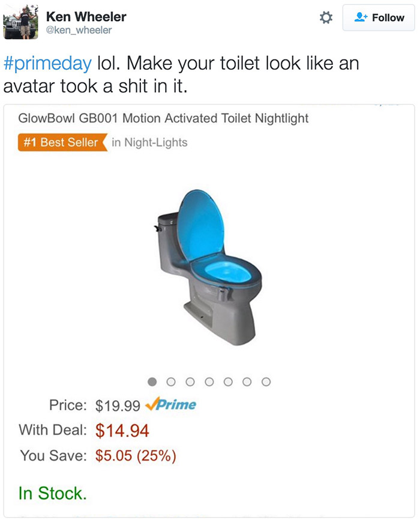Click the #1 Best Seller badge
Viewport: 420px width, 522px height.
pyautogui.click(x=62, y=143)
